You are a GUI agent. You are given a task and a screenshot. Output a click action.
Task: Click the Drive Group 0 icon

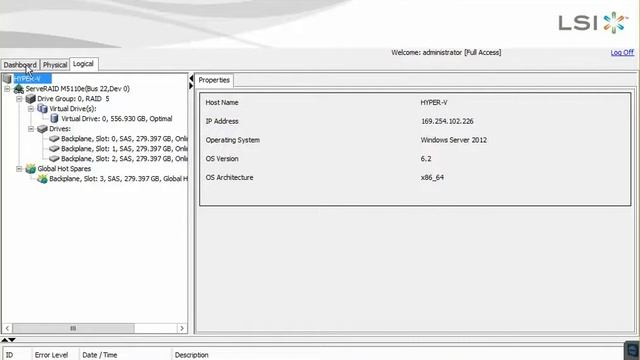[x=31, y=99]
